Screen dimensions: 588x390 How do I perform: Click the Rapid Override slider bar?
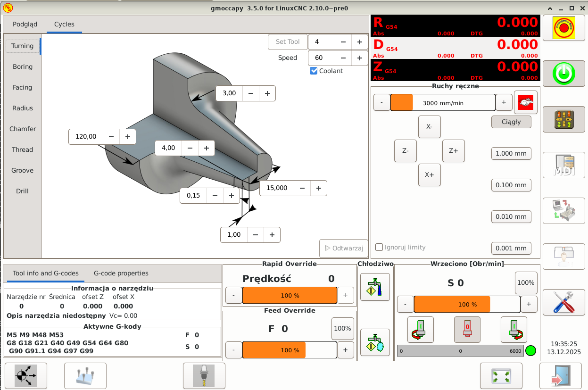click(x=290, y=296)
